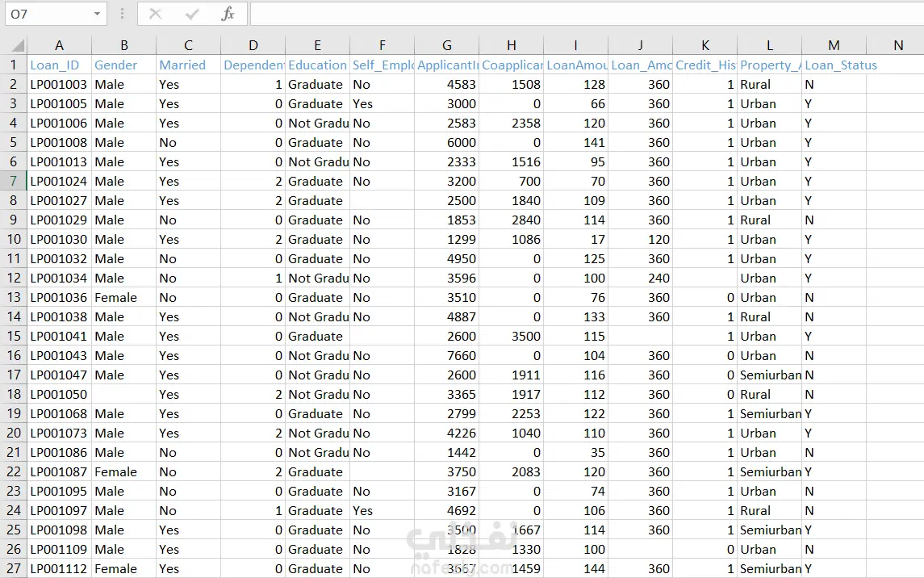Click the Married header cell
Image resolution: width=924 pixels, height=578 pixels.
tap(188, 65)
